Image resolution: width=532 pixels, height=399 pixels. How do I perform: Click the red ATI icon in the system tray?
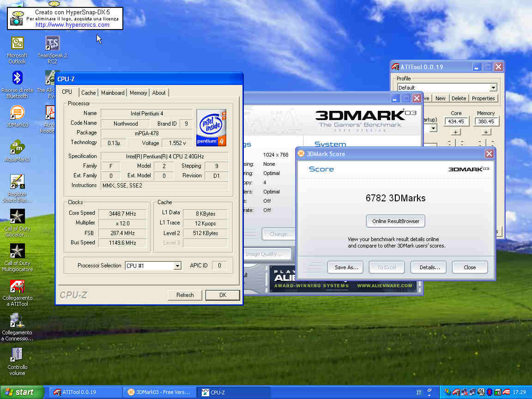(506, 392)
